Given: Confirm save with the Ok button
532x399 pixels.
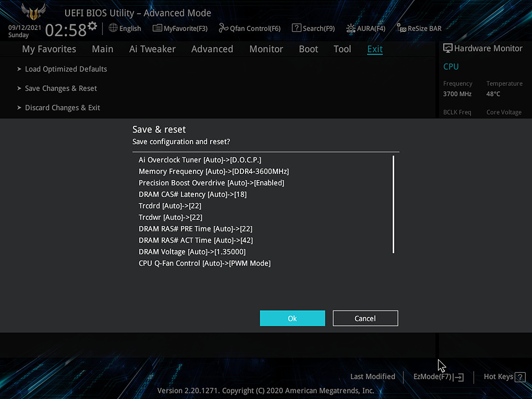Looking at the screenshot, I should [293, 318].
